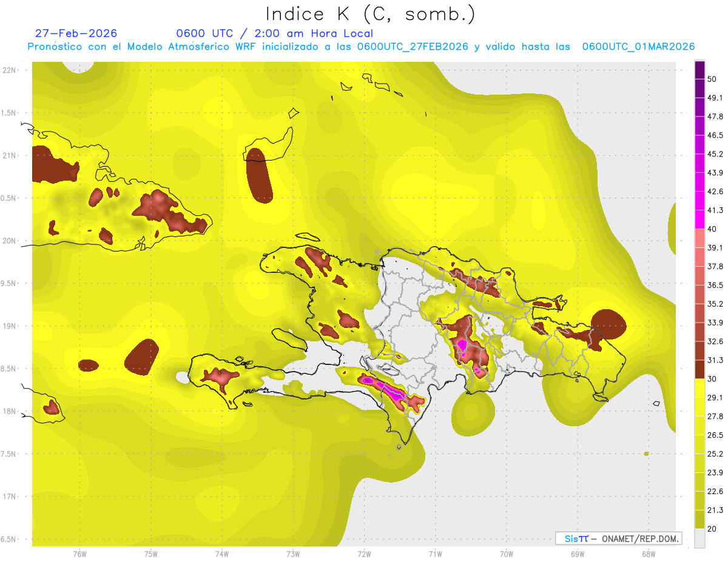Click the longitude label "76W"
This screenshot has height=562, width=728.
coord(79,554)
